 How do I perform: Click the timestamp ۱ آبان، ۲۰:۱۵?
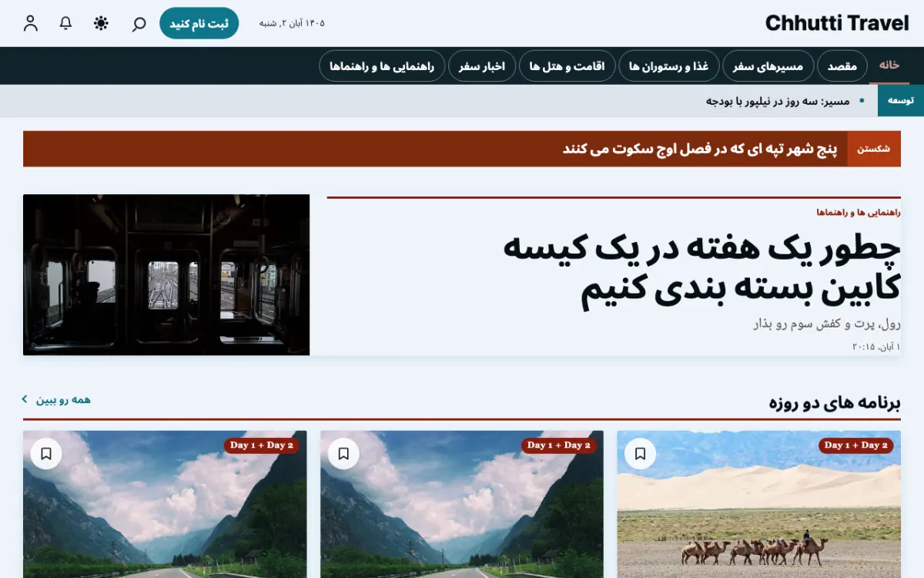(x=876, y=348)
